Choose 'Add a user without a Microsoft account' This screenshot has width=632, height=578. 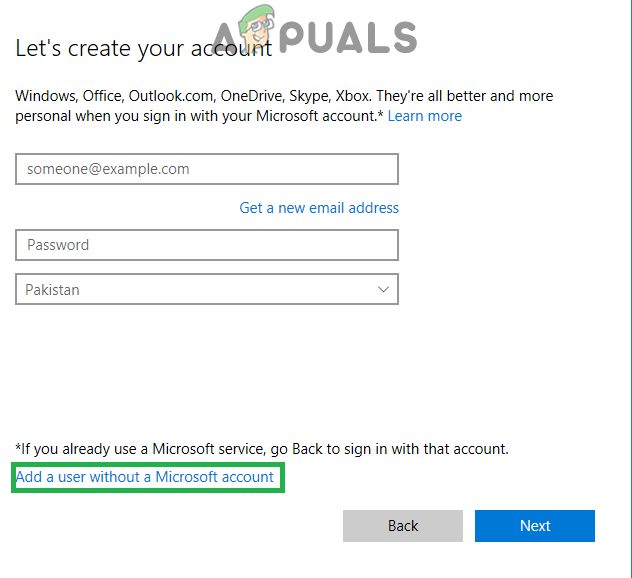[145, 477]
